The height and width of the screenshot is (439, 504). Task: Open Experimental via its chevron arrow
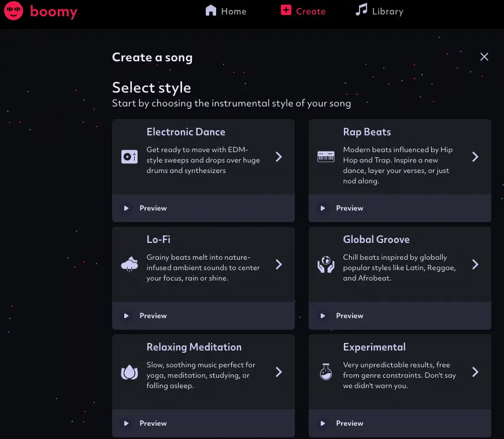[x=475, y=372]
